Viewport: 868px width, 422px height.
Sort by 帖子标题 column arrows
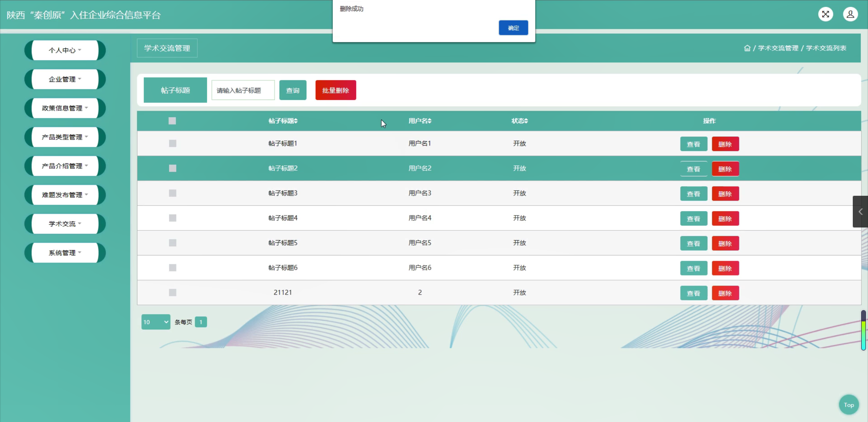click(x=295, y=121)
